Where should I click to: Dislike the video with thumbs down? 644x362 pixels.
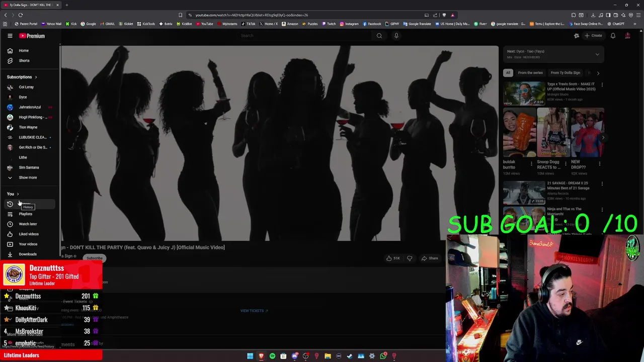tap(410, 258)
